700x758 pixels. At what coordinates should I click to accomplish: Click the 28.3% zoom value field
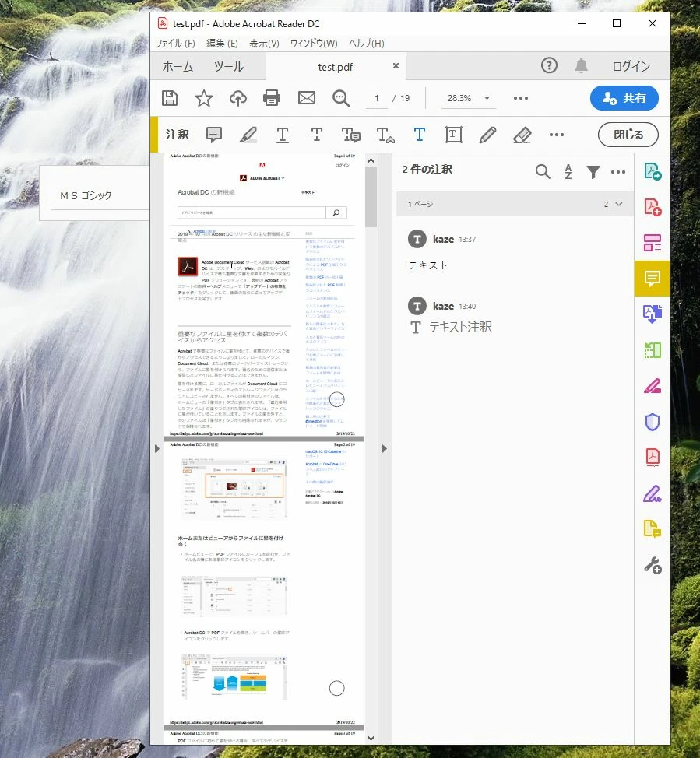pyautogui.click(x=459, y=98)
